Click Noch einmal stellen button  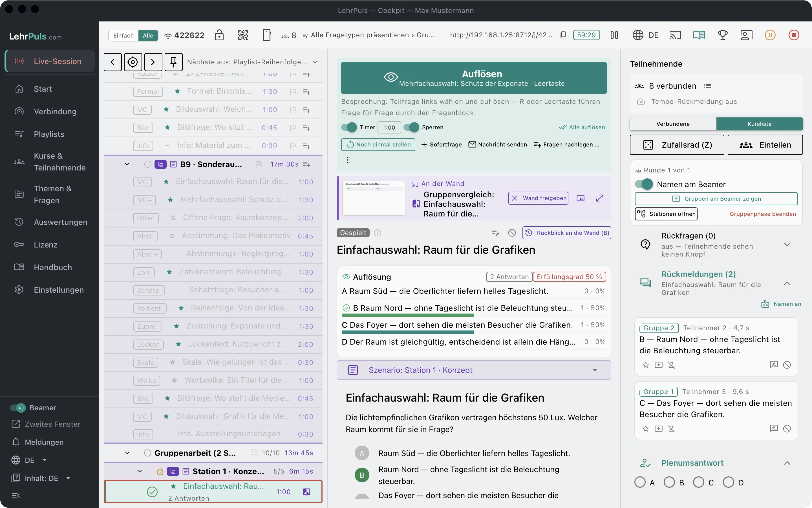click(x=378, y=144)
